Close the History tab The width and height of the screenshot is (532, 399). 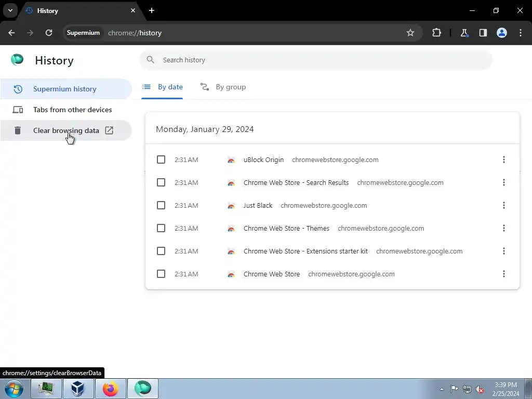133,10
